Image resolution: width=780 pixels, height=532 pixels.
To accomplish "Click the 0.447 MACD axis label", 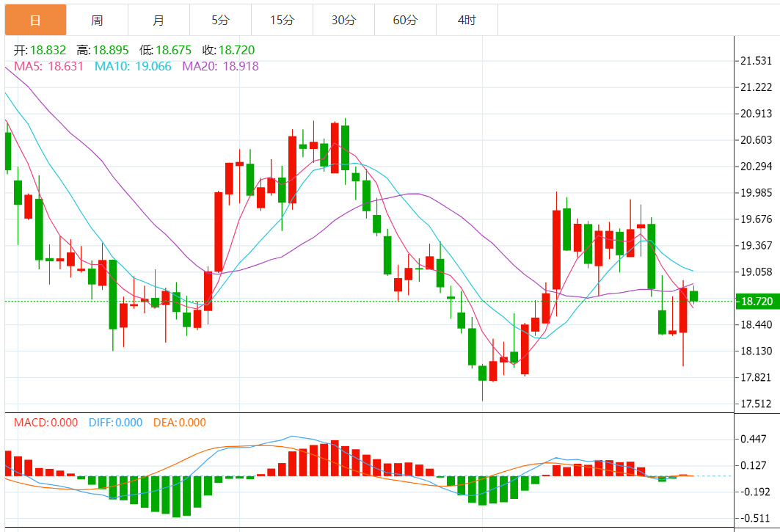I will coord(753,439).
